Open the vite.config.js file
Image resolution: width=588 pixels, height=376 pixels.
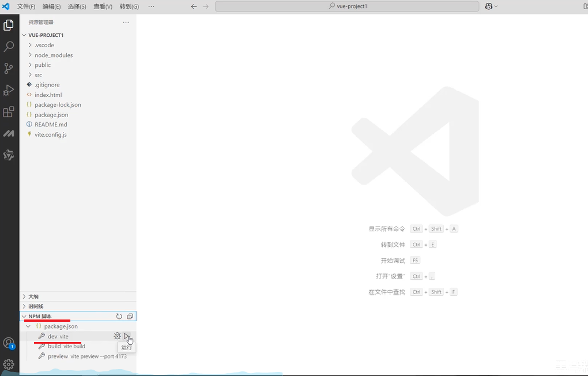tap(78, 135)
